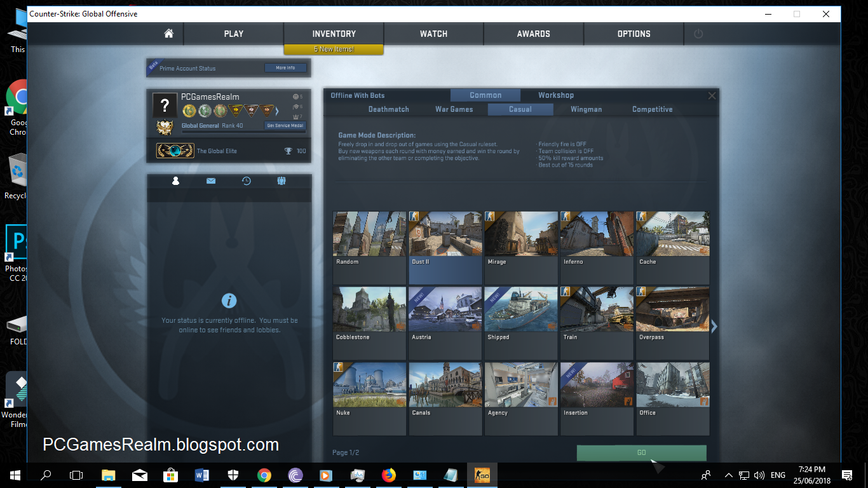This screenshot has height=488, width=868.
Task: Open the invites envelope icon
Action: point(211,181)
